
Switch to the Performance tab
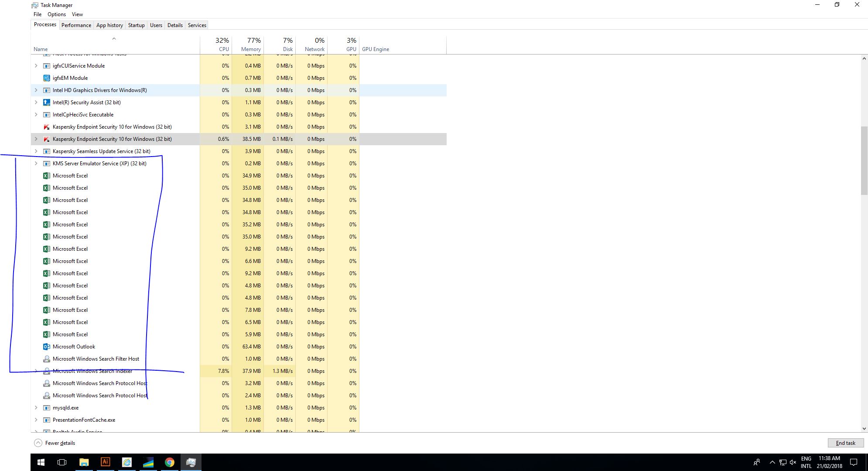(76, 25)
